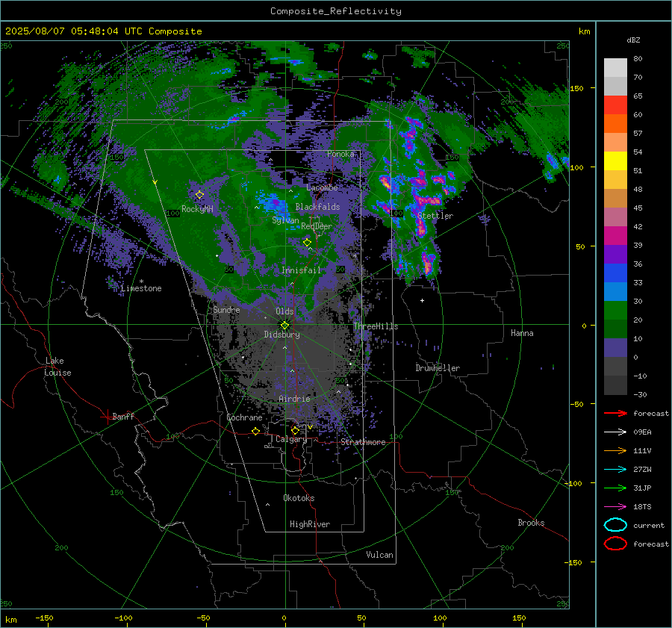
Task: Click the ThreeHills city label
Action: 376,326
